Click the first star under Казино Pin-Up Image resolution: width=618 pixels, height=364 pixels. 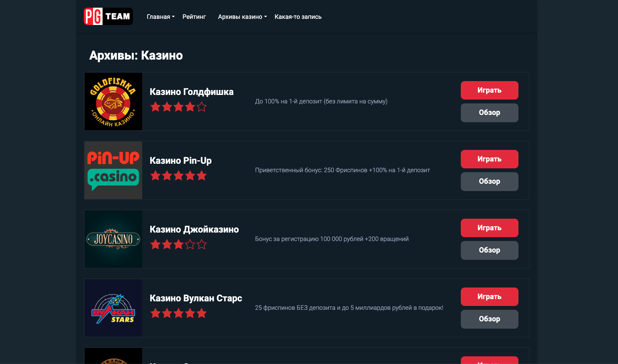coord(156,176)
